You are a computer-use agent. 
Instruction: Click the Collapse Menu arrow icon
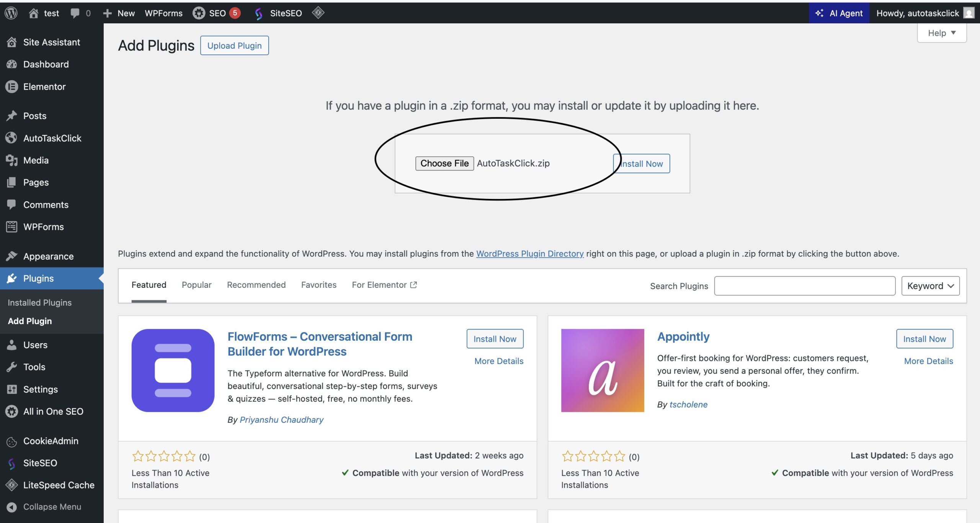[11, 507]
